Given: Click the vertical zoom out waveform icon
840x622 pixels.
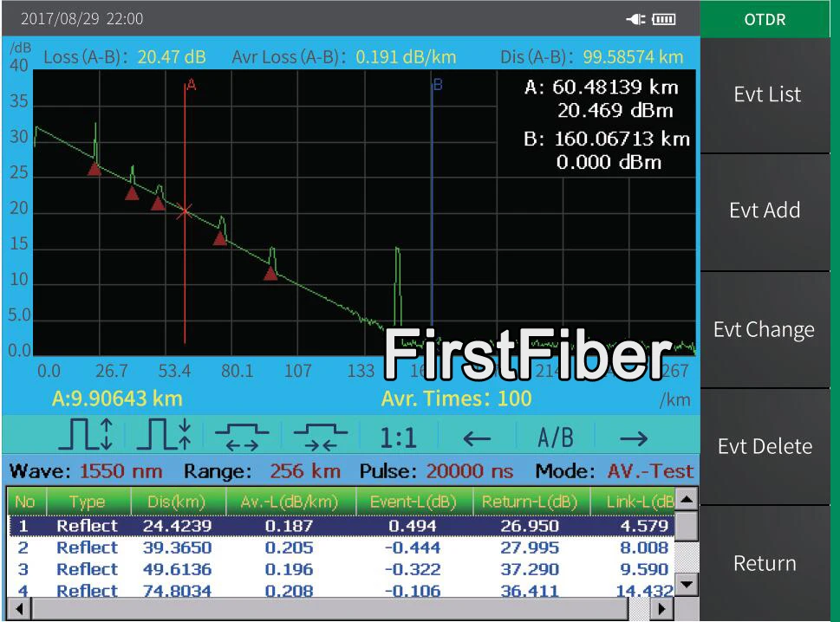Looking at the screenshot, I should tap(164, 435).
